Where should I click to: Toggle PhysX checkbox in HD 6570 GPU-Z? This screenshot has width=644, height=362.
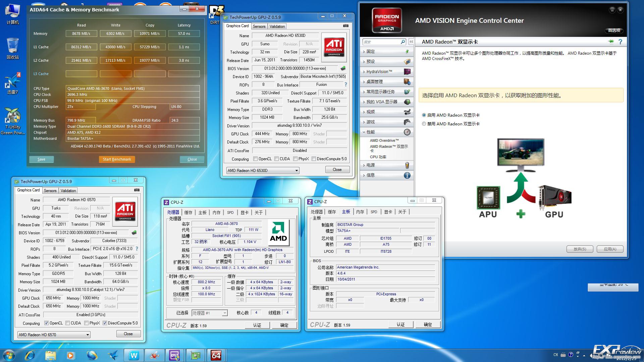point(87,323)
